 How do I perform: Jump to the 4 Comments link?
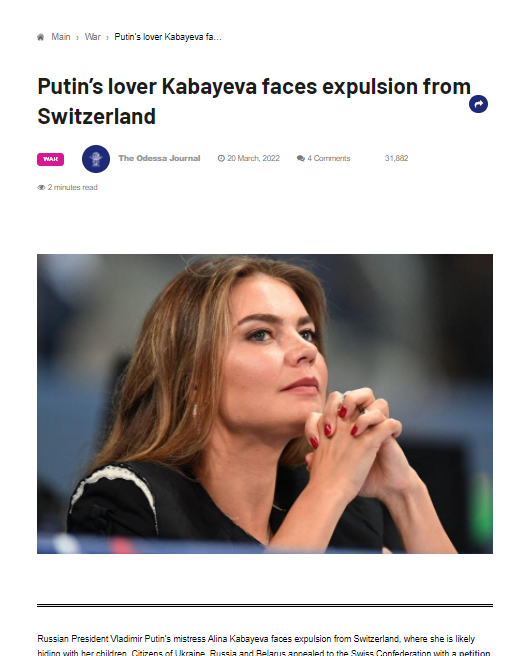point(328,158)
